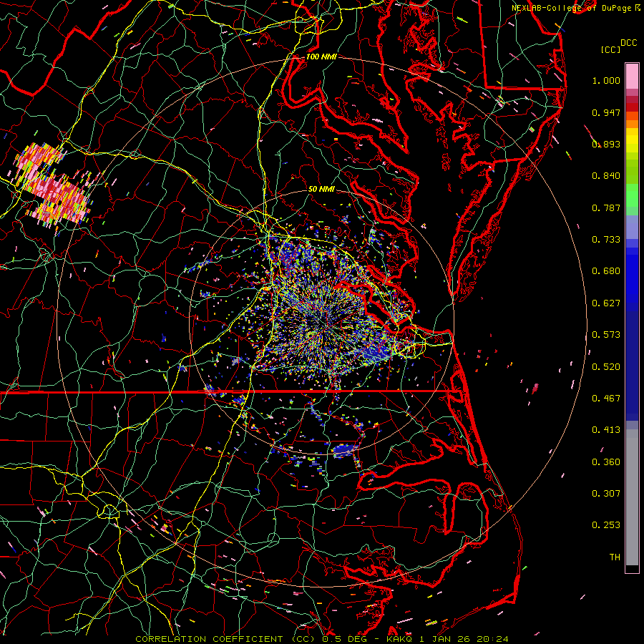
Task: Click the DCC product label
Action: tap(628, 43)
